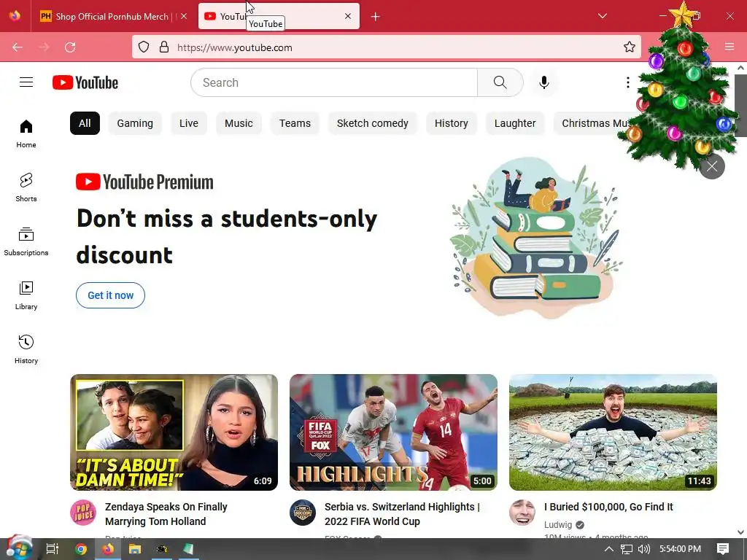Select the Laughter filter chip
Image resolution: width=747 pixels, height=560 pixels.
(515, 123)
